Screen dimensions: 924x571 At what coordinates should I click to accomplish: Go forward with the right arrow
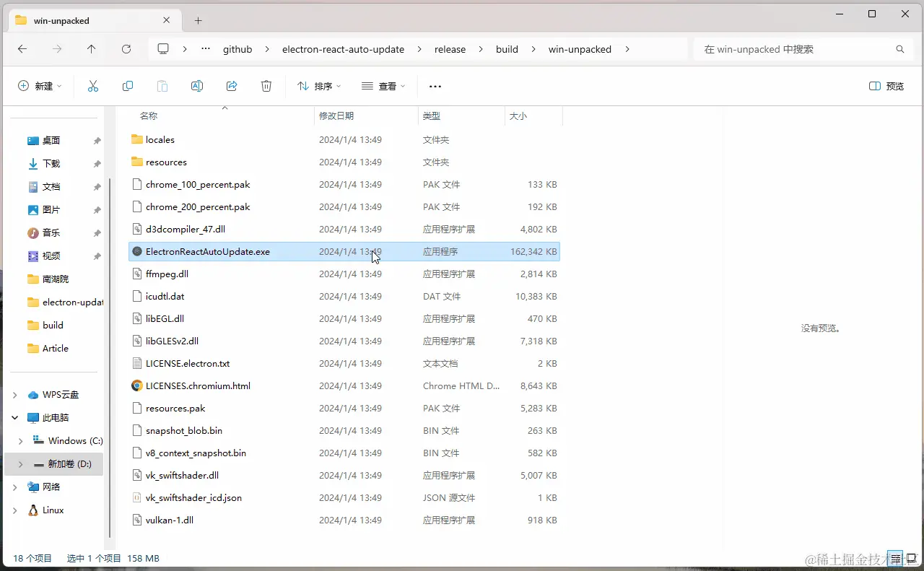(57, 49)
